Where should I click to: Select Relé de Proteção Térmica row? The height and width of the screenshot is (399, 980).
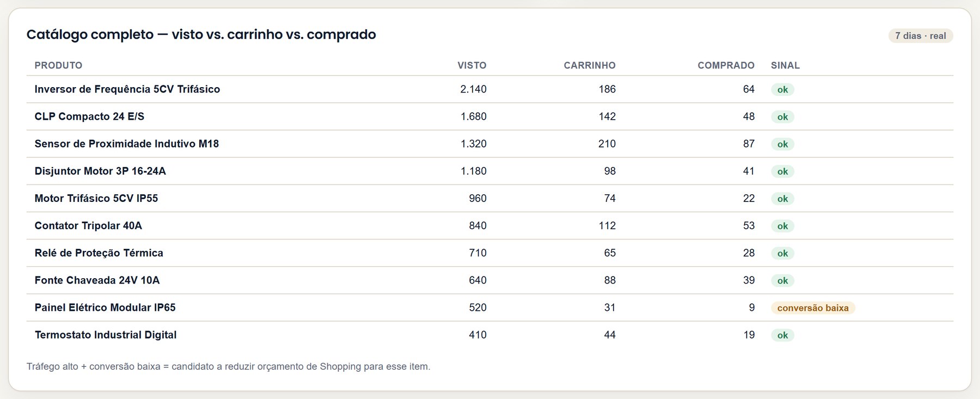tap(490, 253)
